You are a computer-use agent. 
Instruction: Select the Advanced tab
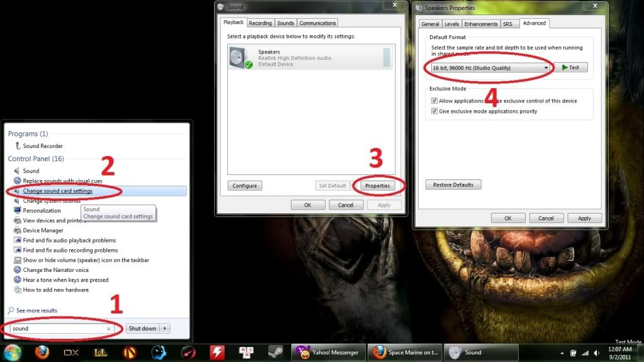[534, 23]
